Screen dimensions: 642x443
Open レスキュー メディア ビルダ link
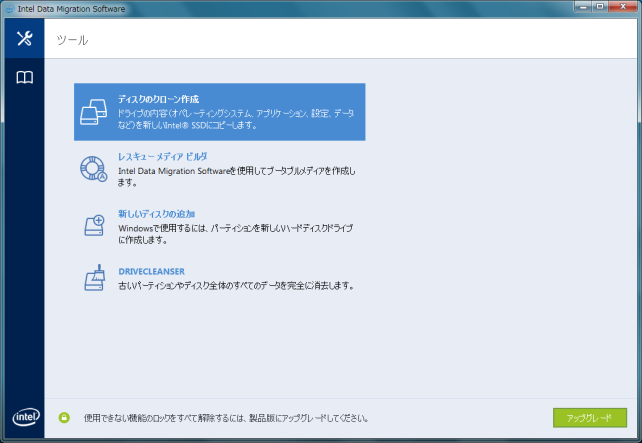[x=163, y=156]
